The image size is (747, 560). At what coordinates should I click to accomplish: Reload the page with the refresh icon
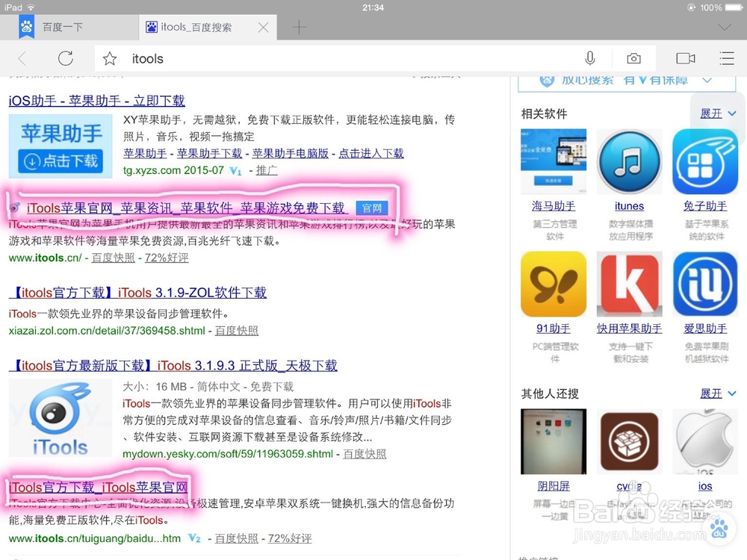66,58
